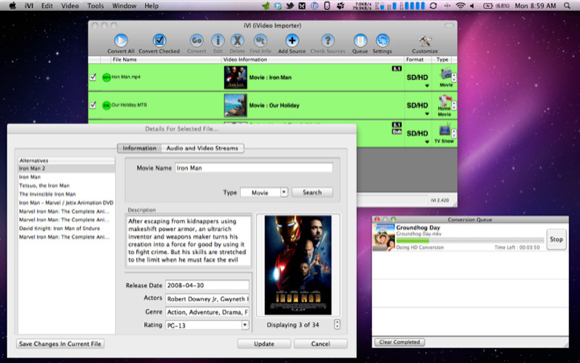
Task: Open the Queue toolbar icon
Action: point(360,40)
